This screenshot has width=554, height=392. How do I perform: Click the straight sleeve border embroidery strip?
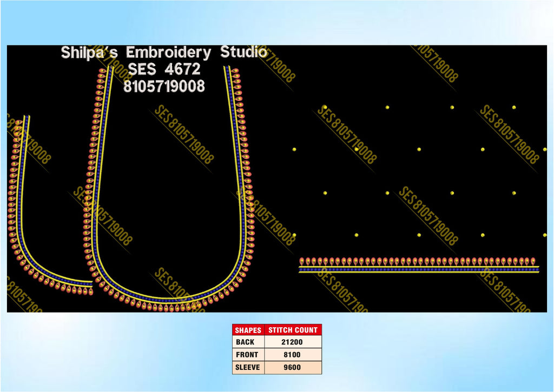point(419,265)
